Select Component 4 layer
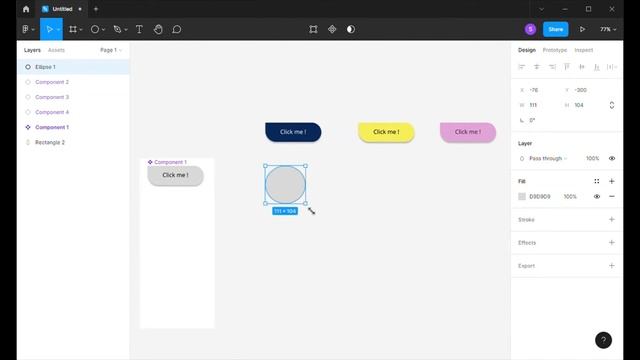 73,112
